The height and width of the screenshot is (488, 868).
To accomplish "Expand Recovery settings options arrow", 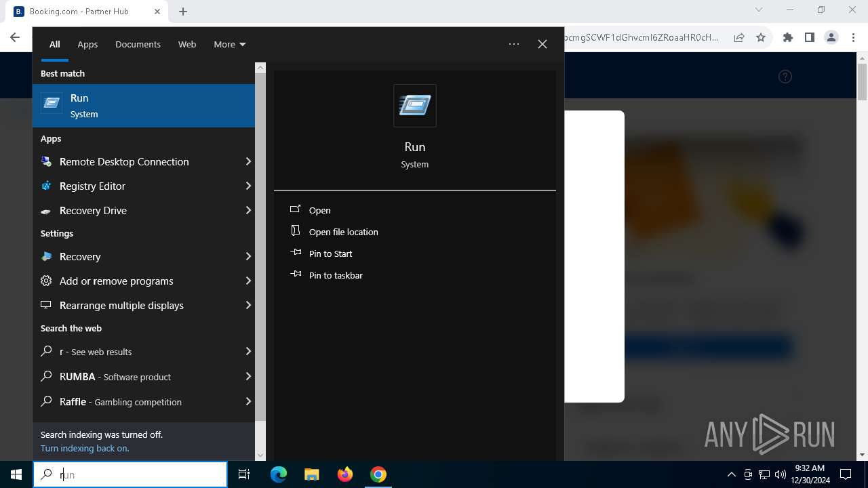I will pyautogui.click(x=248, y=256).
